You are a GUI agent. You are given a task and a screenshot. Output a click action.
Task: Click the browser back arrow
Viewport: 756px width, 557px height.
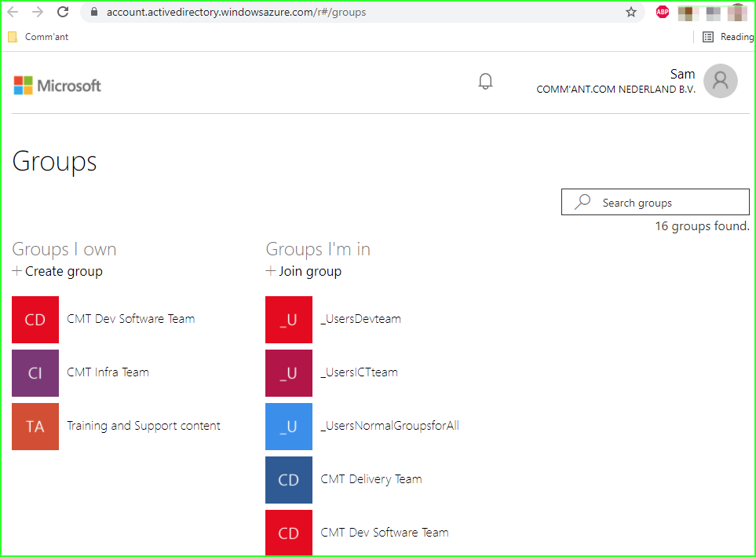pyautogui.click(x=13, y=12)
